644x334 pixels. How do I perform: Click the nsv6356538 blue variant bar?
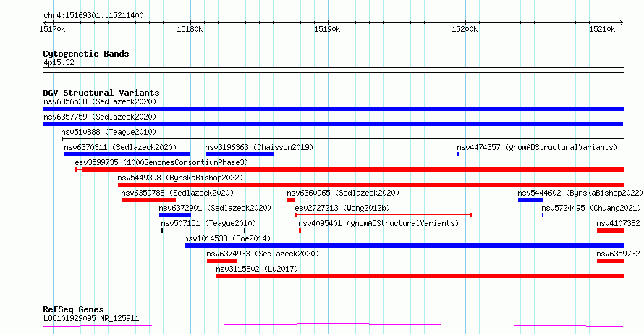click(x=333, y=109)
